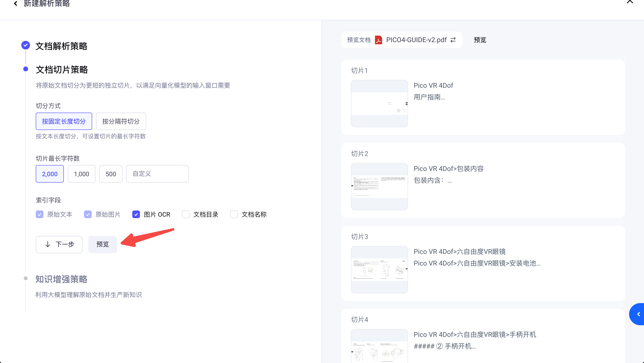Toggle the 原始文本 index checkbox
The image size is (644, 363).
(39, 214)
